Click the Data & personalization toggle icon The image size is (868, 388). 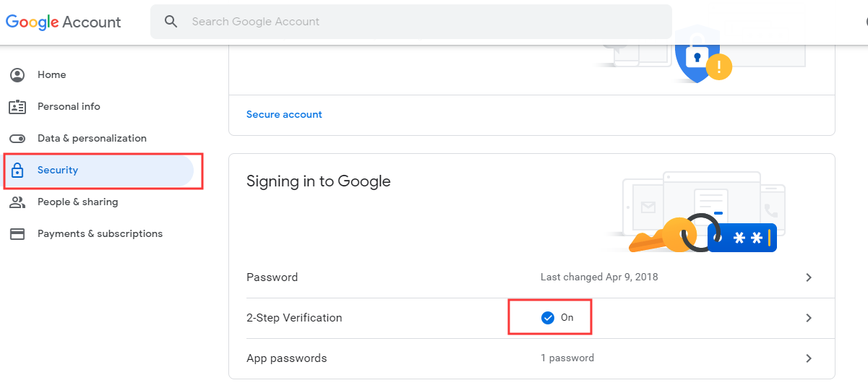pyautogui.click(x=17, y=138)
